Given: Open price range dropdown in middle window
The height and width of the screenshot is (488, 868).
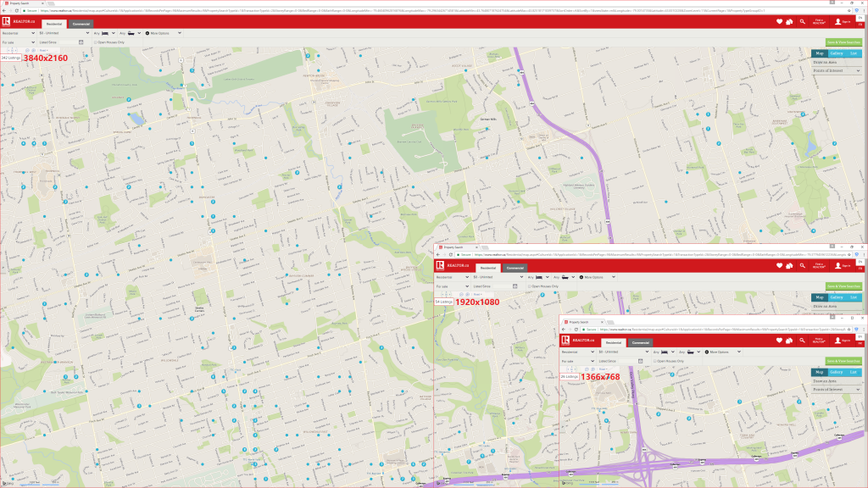Looking at the screenshot, I should coord(497,277).
